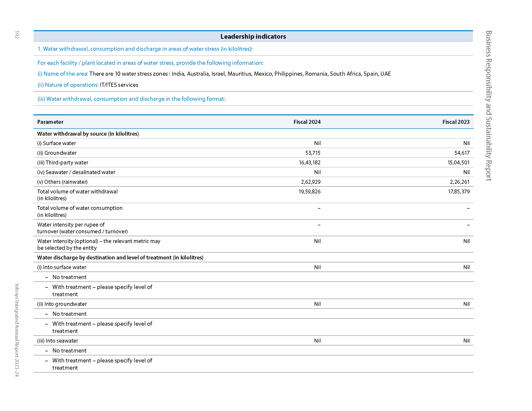532x411 pixels.
Task: Select the Parameter column header
Action: click(50, 122)
